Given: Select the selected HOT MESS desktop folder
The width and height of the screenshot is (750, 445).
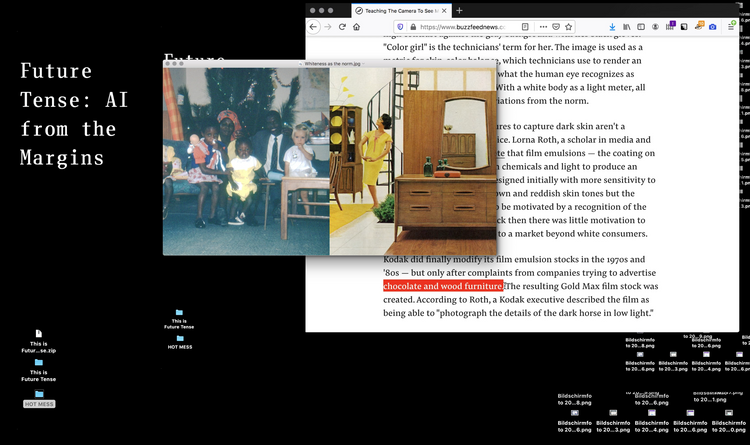Looking at the screenshot, I should pyautogui.click(x=39, y=397).
